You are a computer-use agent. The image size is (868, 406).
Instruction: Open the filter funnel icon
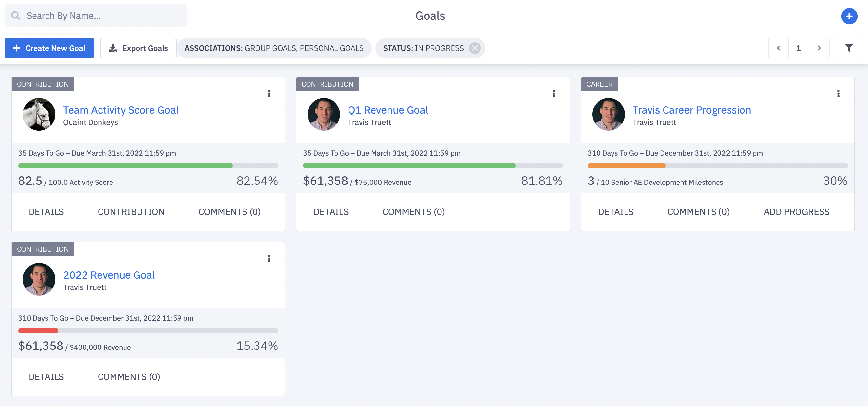tap(849, 48)
